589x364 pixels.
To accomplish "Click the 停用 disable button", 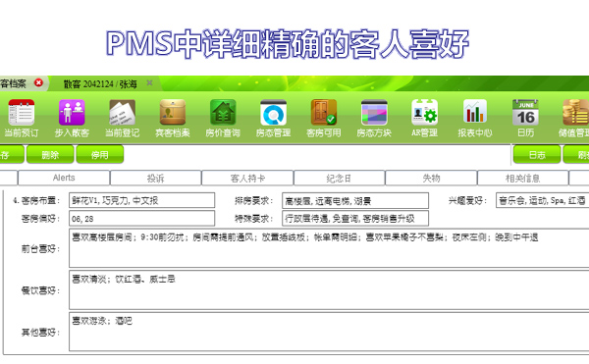I will click(99, 155).
